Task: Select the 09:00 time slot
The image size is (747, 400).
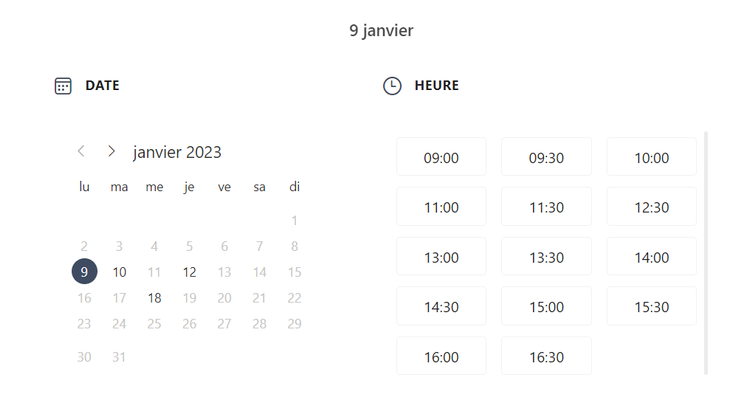Action: tap(441, 157)
